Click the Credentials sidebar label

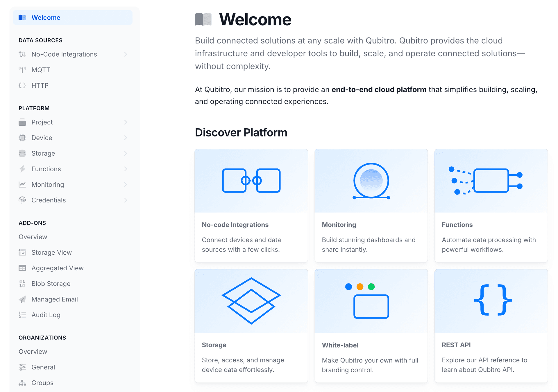coord(49,200)
